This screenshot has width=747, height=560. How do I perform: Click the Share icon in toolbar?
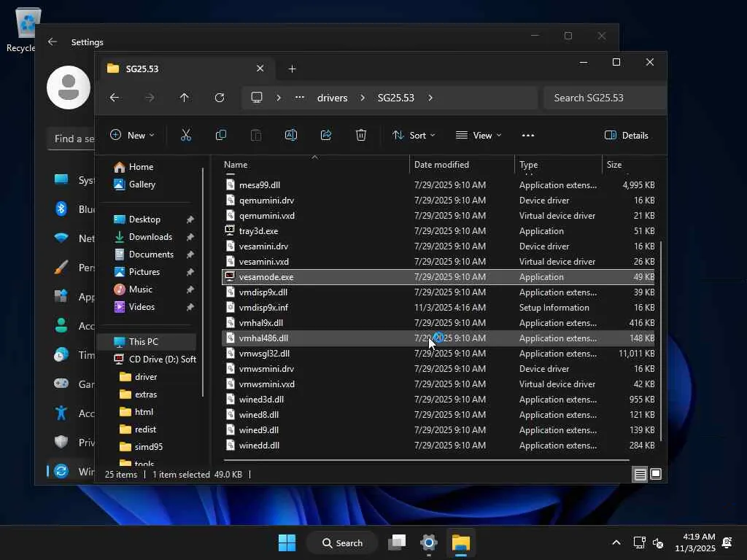(x=326, y=135)
